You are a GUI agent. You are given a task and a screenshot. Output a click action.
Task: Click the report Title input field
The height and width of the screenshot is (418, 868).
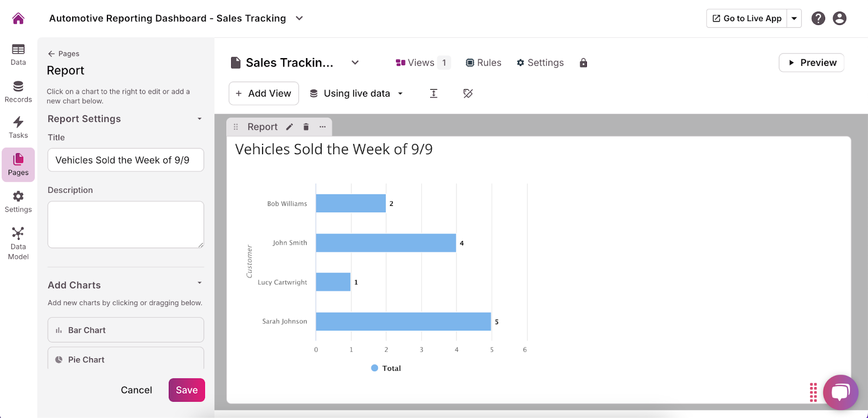point(126,160)
